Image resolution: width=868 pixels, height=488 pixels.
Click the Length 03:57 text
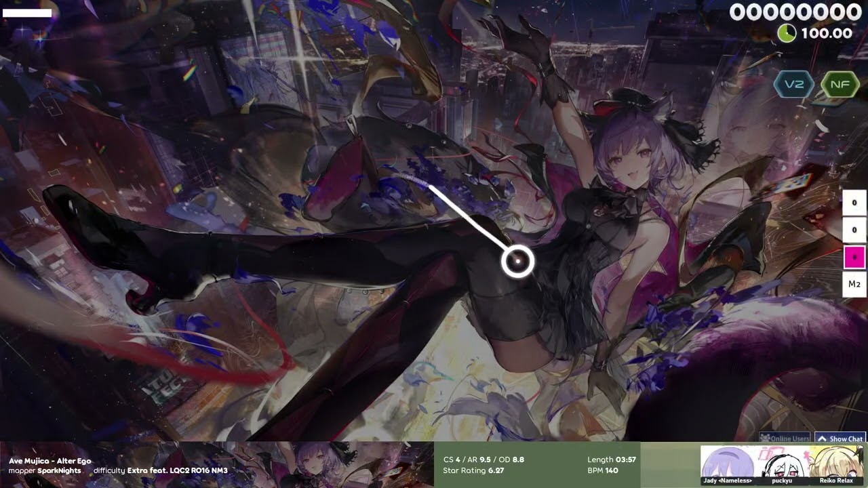(612, 460)
